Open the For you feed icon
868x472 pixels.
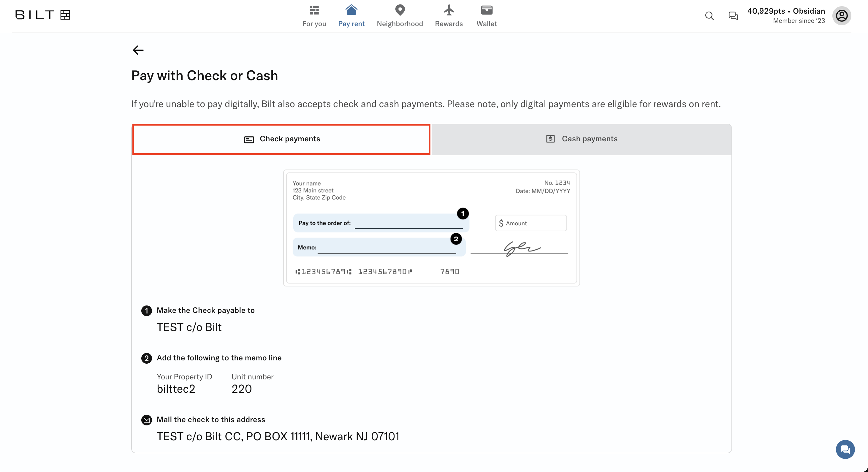coord(314,10)
